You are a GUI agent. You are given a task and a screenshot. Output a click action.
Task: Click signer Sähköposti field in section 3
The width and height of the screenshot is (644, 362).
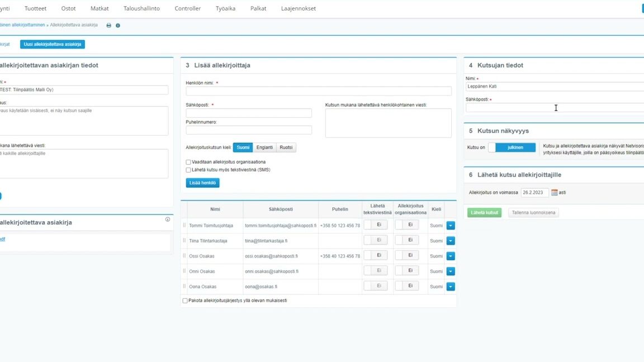[249, 113]
